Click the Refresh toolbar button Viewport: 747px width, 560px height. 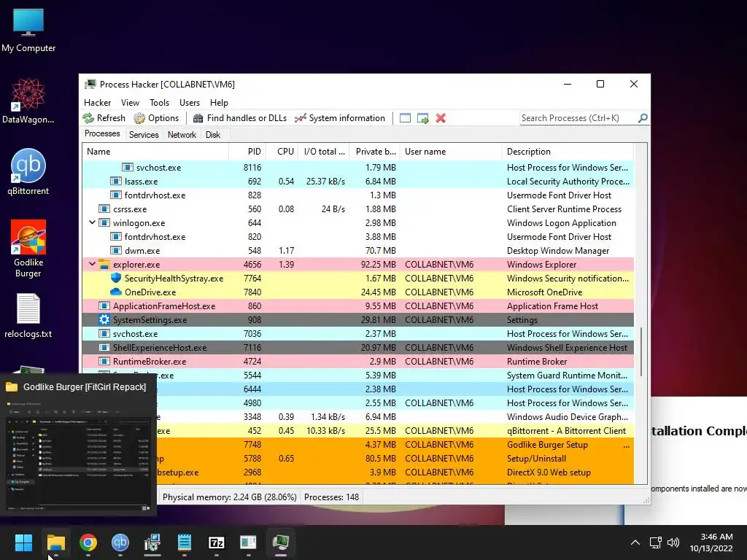coord(104,118)
